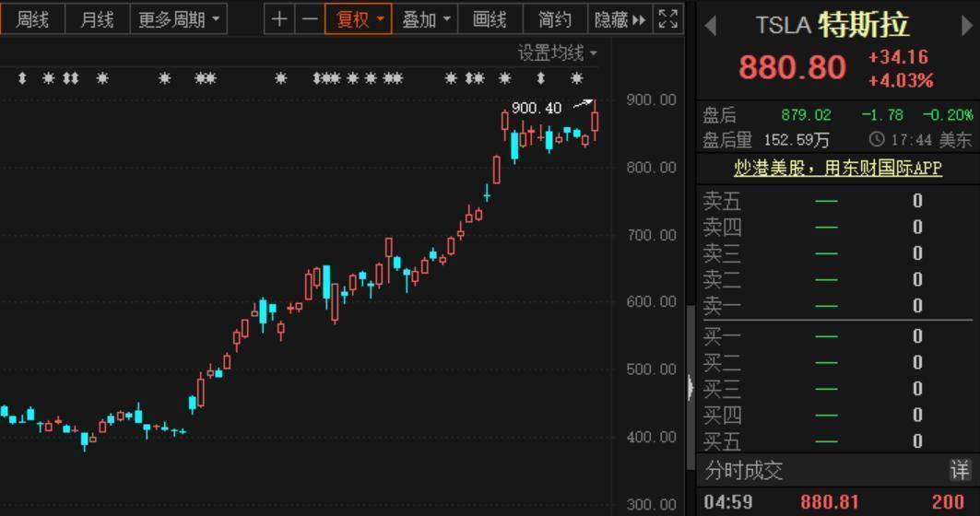The image size is (980, 516).
Task: Open the 更多周期 period dropdown
Action: [x=179, y=19]
